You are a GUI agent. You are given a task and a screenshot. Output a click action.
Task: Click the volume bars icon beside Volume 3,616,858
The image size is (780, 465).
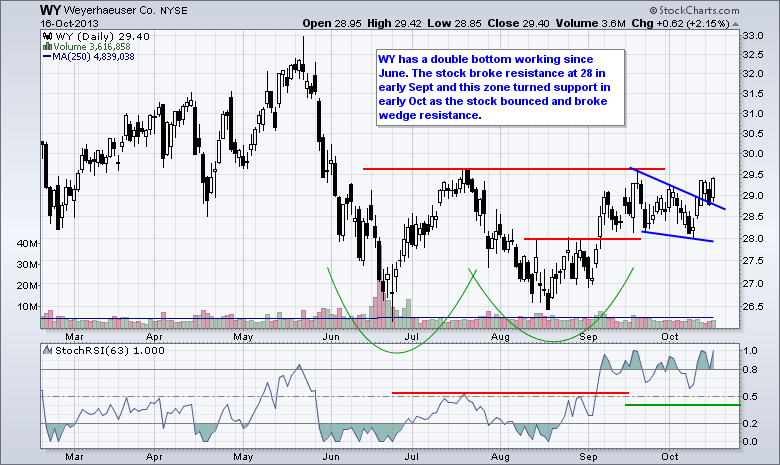[x=47, y=47]
